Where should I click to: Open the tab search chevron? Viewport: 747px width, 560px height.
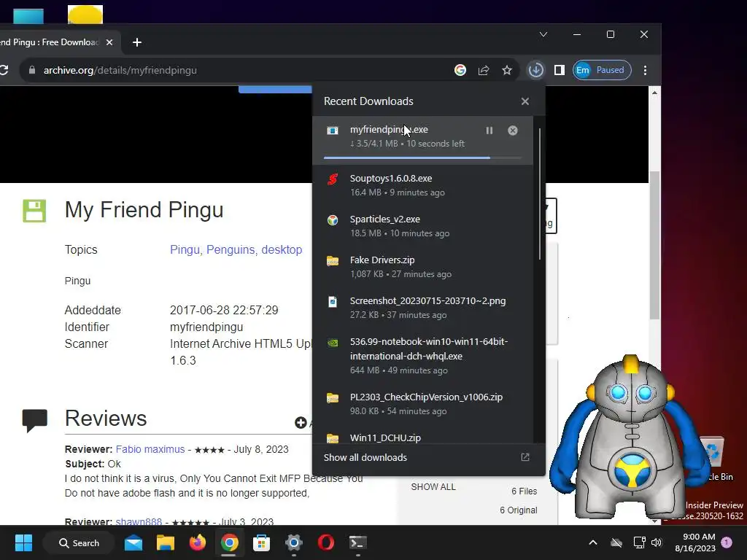543,34
